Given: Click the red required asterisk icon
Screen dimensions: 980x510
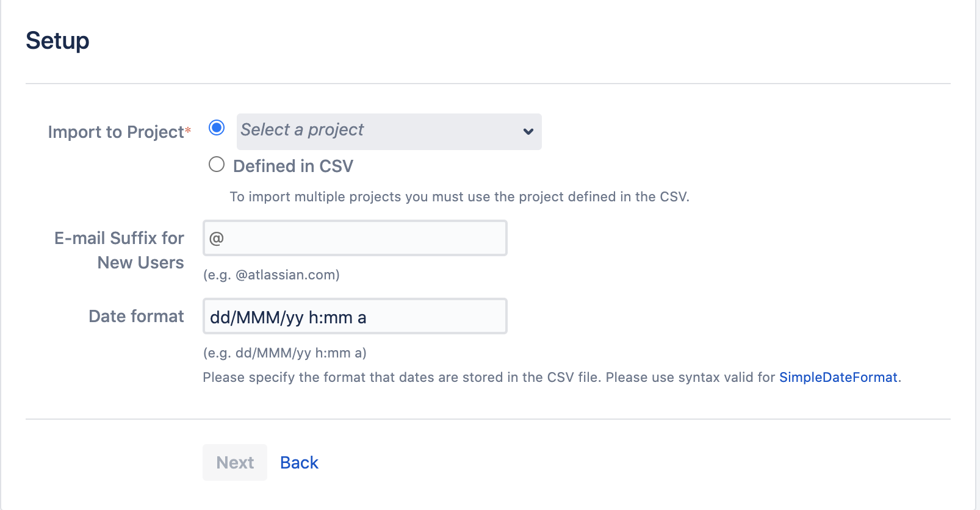Looking at the screenshot, I should click(x=188, y=130).
